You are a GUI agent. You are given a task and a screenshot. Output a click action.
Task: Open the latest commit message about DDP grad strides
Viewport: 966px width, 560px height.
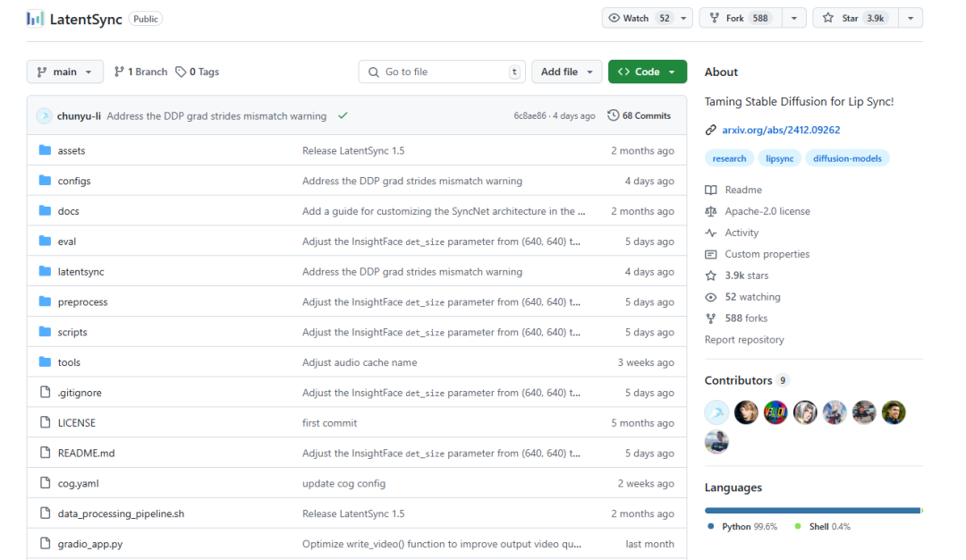[216, 115]
